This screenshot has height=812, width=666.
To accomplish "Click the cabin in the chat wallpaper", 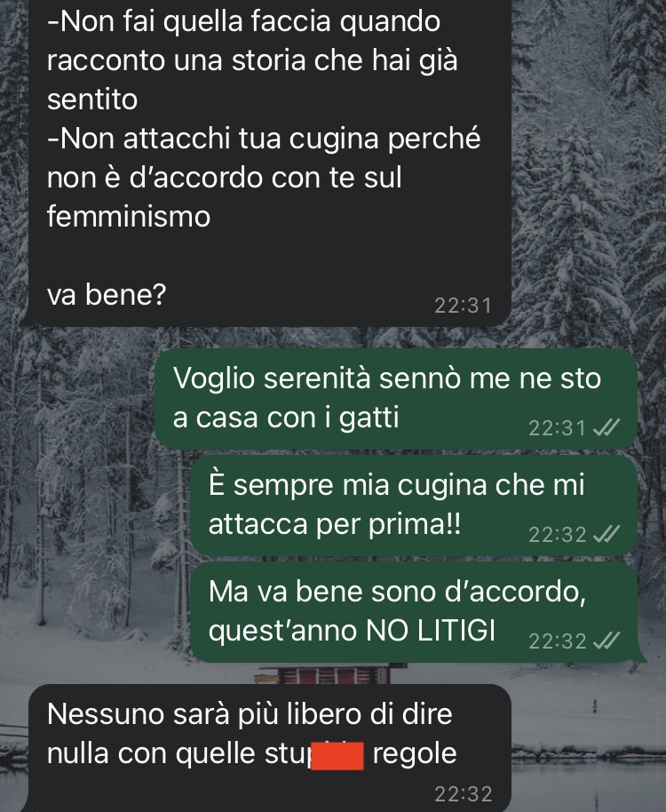I will 330,673.
